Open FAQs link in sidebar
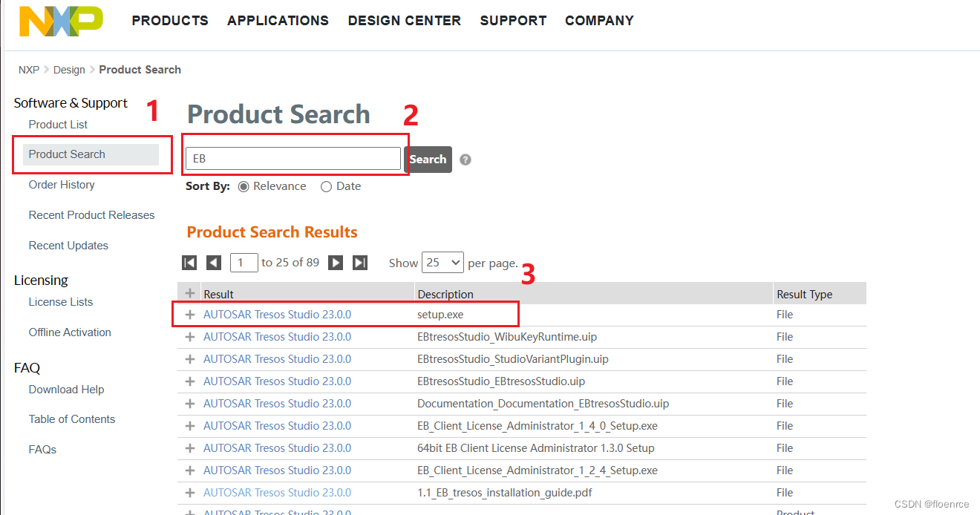Image resolution: width=980 pixels, height=515 pixels. click(42, 450)
